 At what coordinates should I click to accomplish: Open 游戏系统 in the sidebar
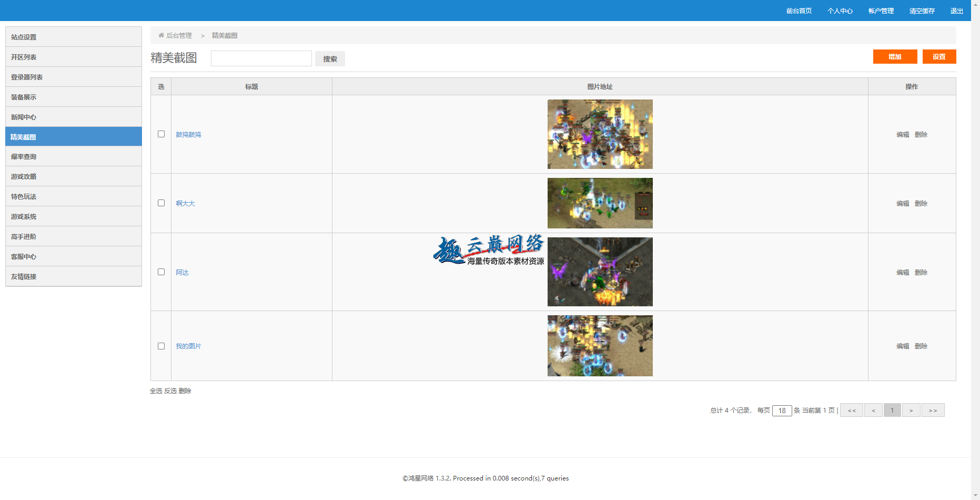pyautogui.click(x=74, y=216)
